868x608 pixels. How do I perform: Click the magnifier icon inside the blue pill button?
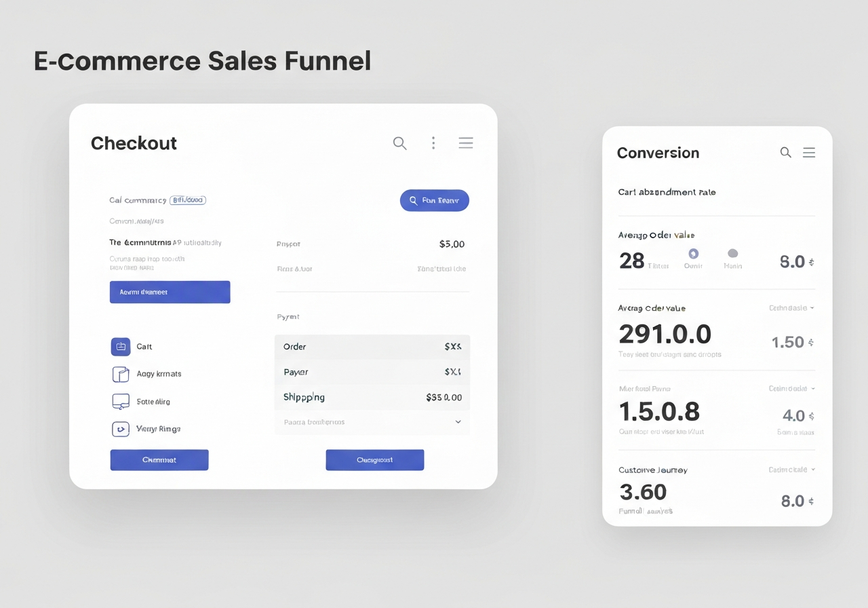click(414, 200)
